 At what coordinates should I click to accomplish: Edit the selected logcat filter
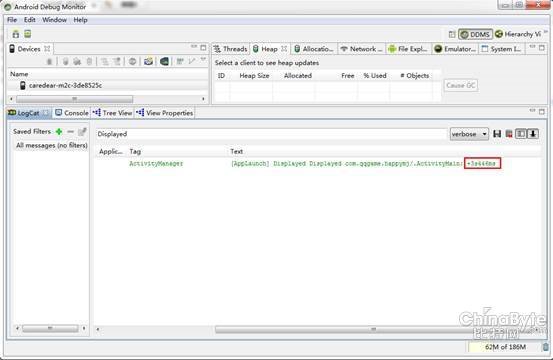click(82, 132)
